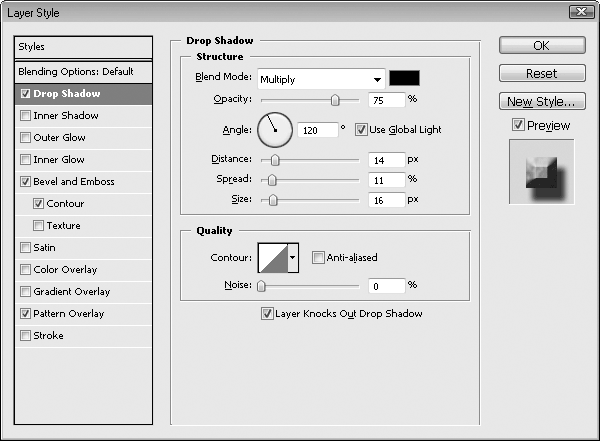600x441 pixels.
Task: Click the Opacity slider handle
Action: 335,100
